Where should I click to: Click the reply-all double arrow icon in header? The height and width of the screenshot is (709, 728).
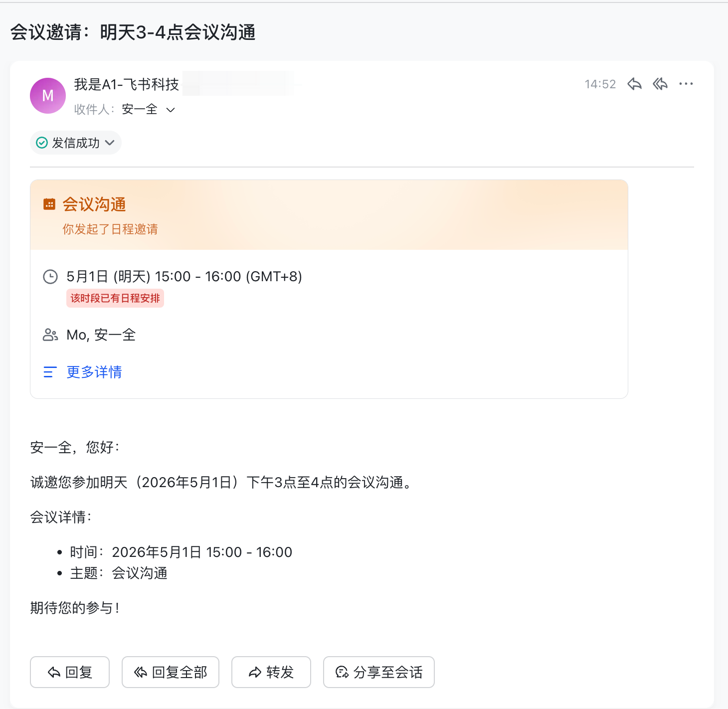point(660,84)
